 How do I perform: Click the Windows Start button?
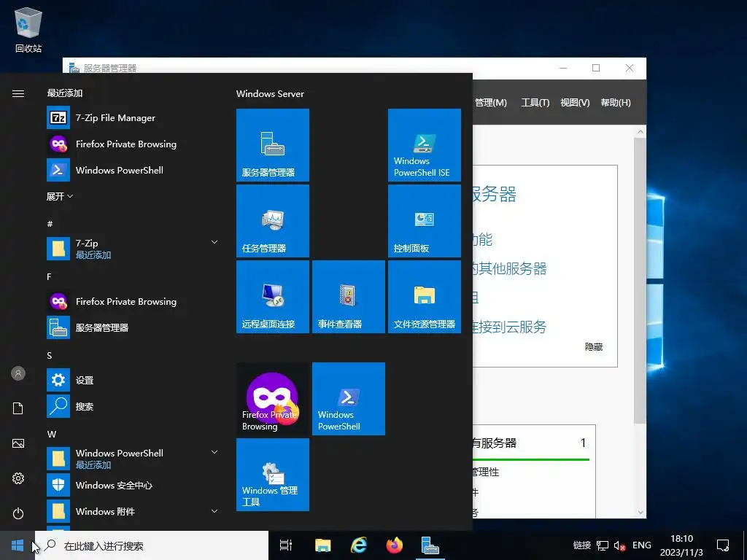tap(18, 545)
